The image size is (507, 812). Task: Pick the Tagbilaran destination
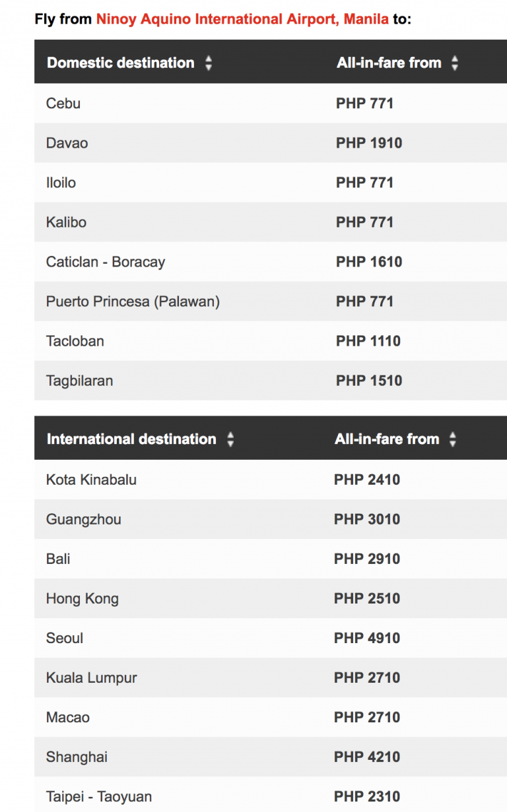click(x=79, y=381)
